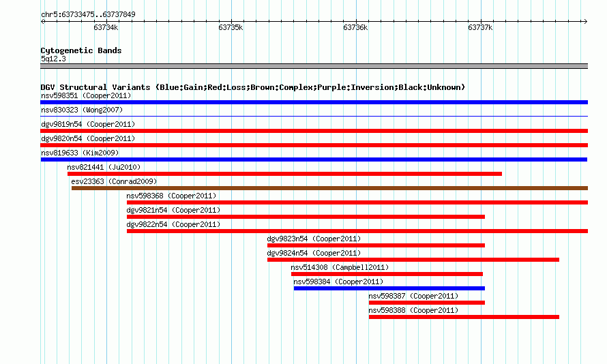
Task: Select the red bar under dgv9822n54
Action: (x=357, y=231)
